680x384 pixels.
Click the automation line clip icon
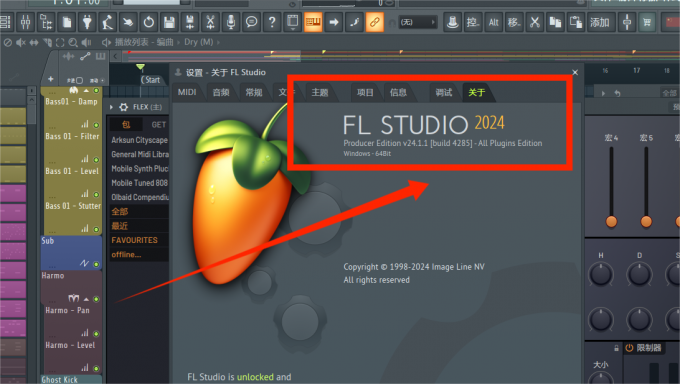click(85, 56)
